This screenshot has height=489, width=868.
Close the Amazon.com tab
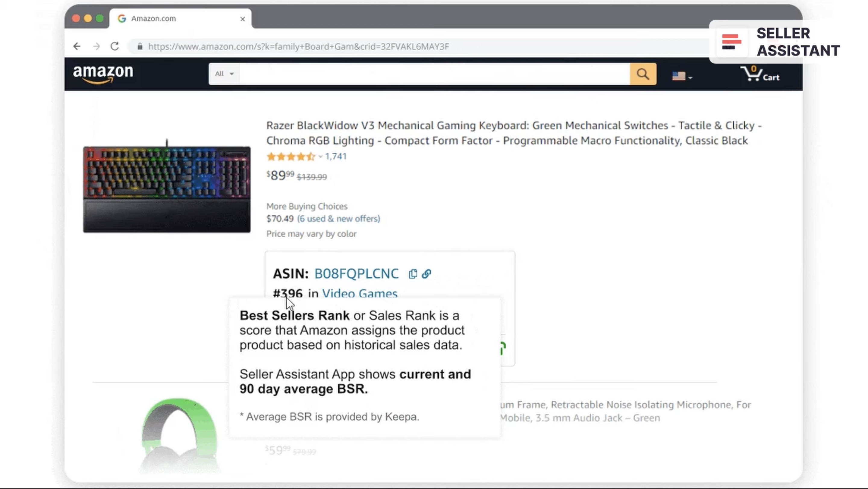[243, 19]
